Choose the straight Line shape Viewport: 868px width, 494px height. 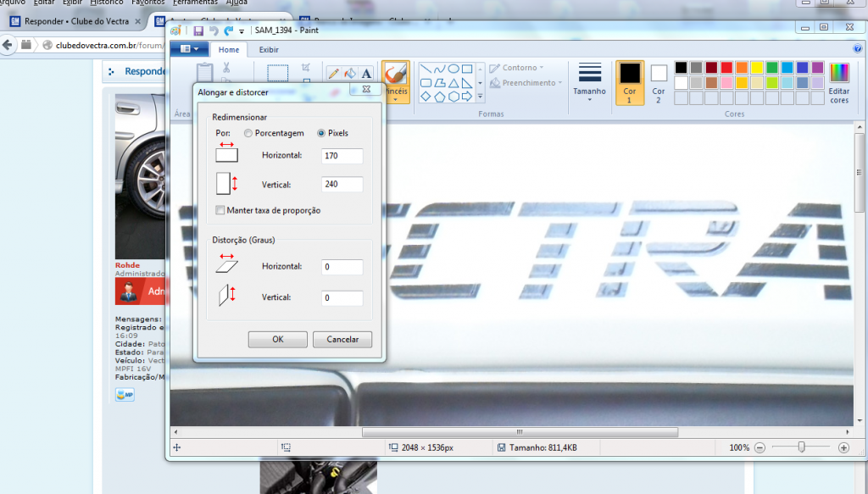[x=426, y=69]
